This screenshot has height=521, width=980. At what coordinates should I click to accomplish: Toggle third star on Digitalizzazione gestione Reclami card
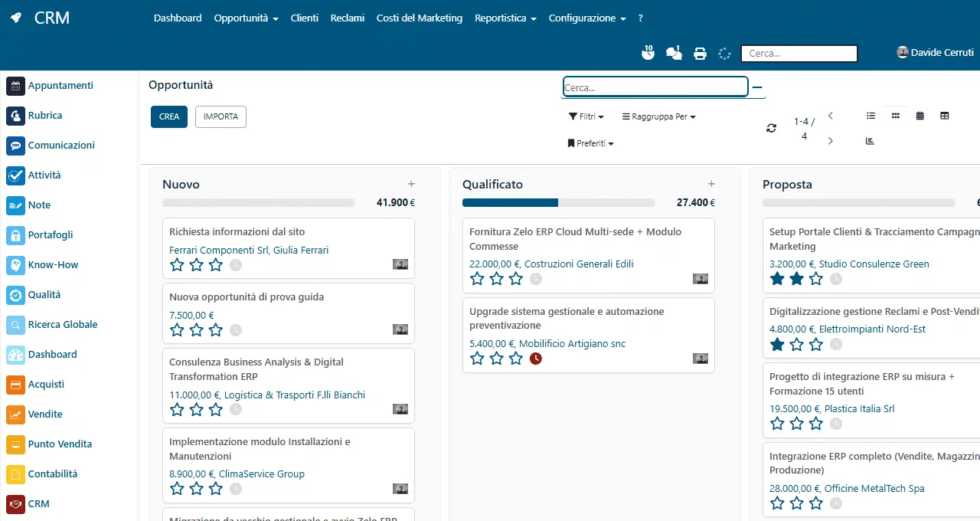816,344
